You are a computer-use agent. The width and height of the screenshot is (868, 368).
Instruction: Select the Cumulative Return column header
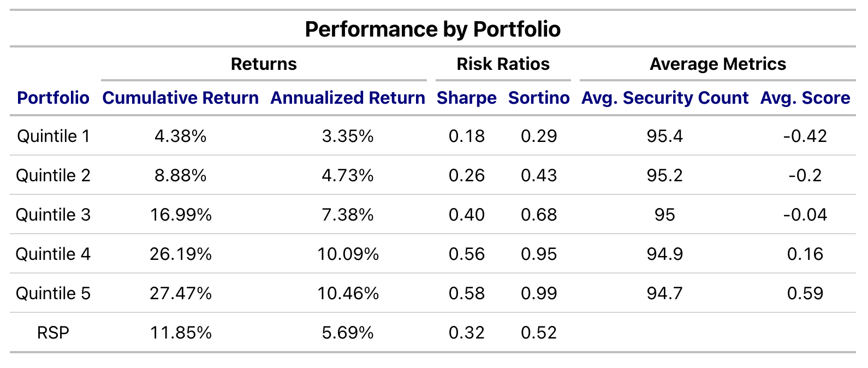[x=180, y=98]
